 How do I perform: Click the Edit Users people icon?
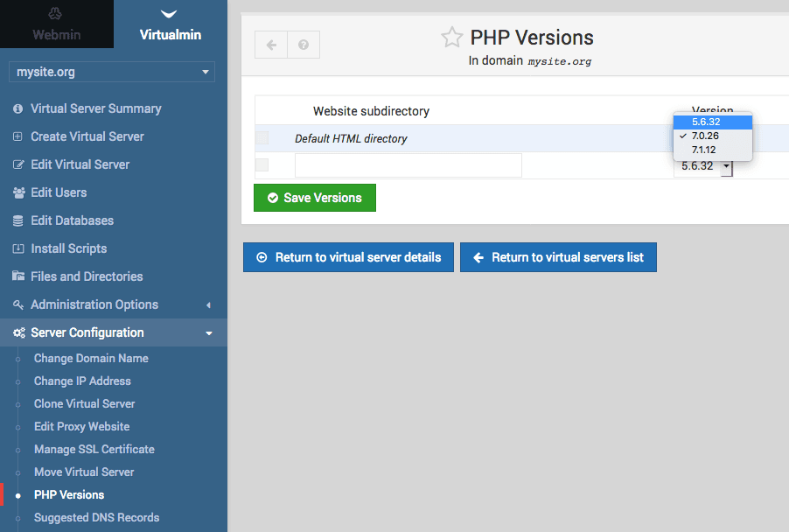pyautogui.click(x=17, y=192)
